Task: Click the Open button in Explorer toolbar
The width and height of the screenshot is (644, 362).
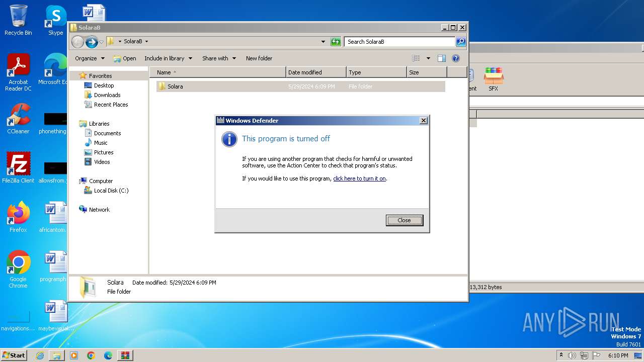Action: click(125, 58)
